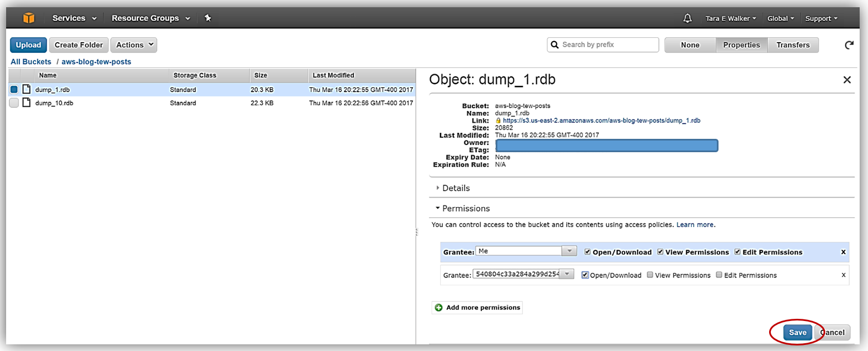Click the refresh icon
The width and height of the screenshot is (868, 351).
tap(849, 45)
